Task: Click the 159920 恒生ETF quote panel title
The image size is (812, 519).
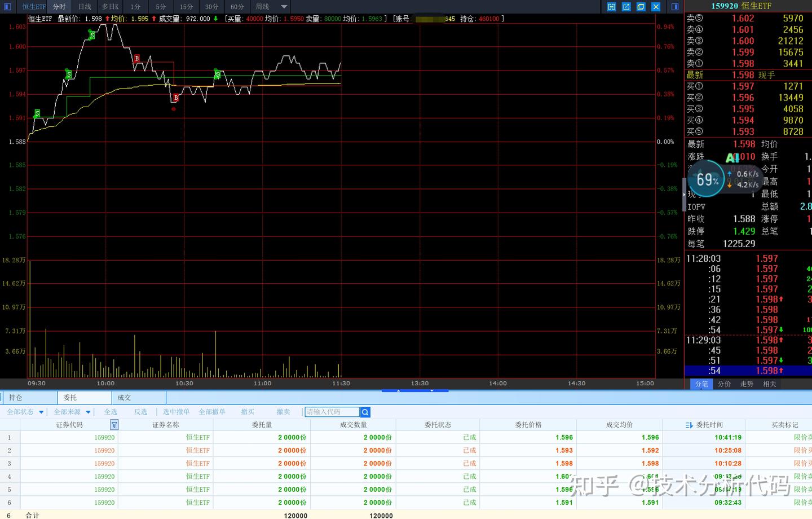Action: click(x=741, y=6)
